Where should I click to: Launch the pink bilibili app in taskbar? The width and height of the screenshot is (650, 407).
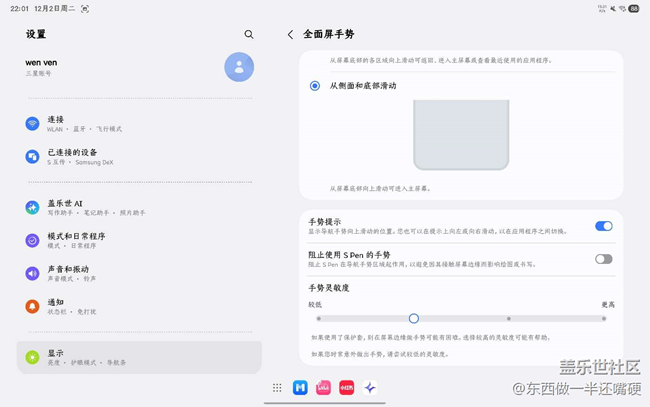323,388
